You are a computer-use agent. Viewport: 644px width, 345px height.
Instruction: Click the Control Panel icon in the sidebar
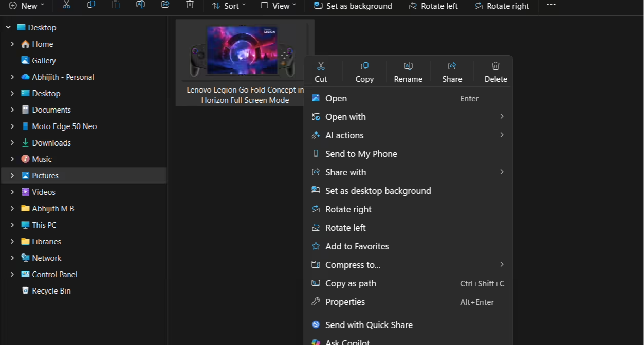(x=25, y=274)
